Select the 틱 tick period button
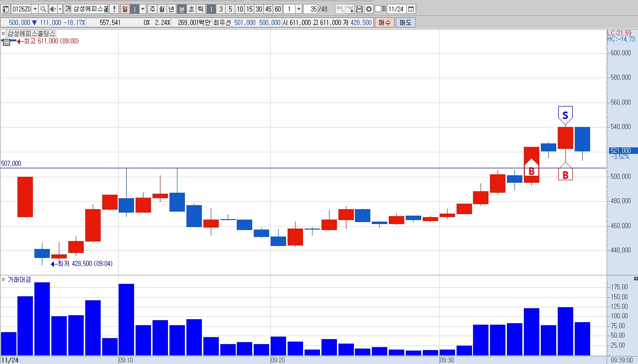 (200, 9)
